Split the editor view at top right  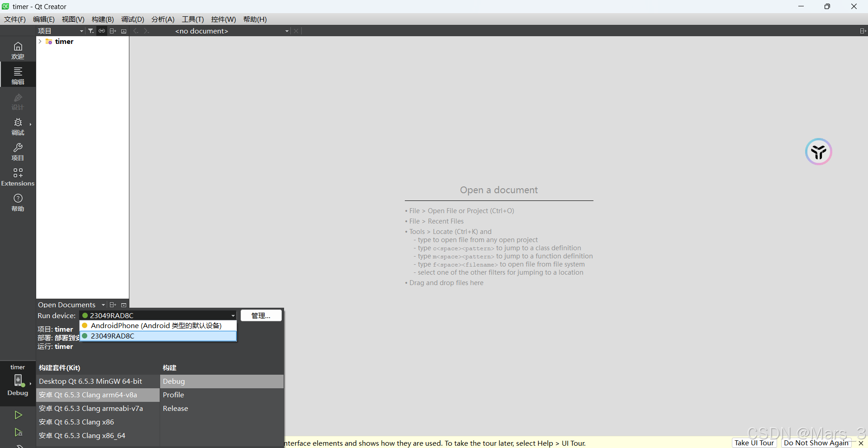863,31
